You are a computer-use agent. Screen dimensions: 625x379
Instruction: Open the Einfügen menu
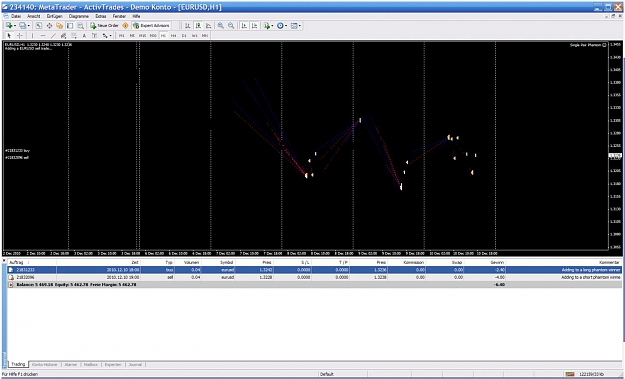click(54, 16)
